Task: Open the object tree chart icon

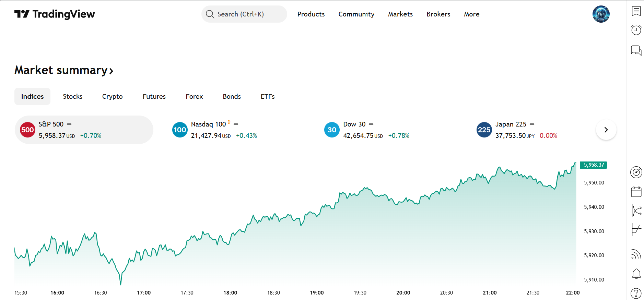Action: (636, 229)
